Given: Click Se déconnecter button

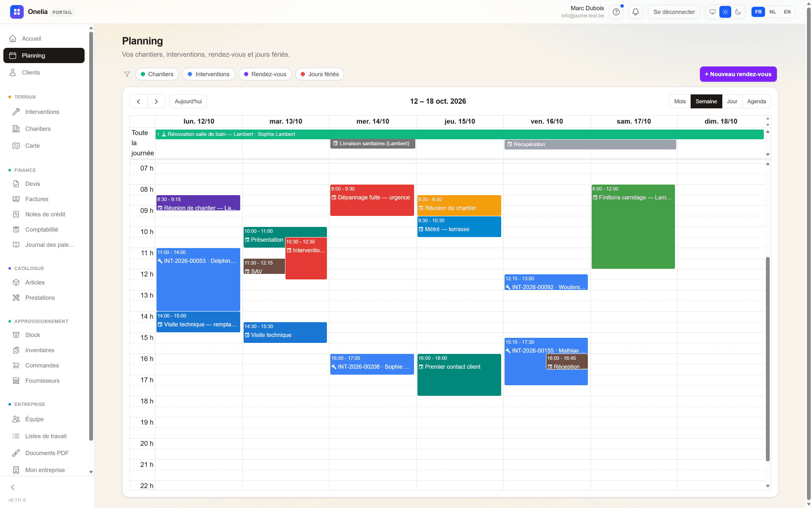Looking at the screenshot, I should point(674,12).
